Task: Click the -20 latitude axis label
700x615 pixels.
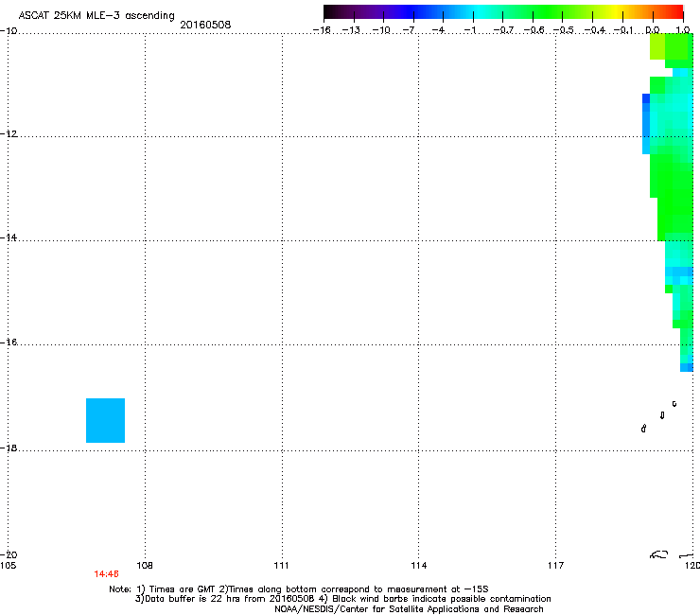Action: (9, 554)
